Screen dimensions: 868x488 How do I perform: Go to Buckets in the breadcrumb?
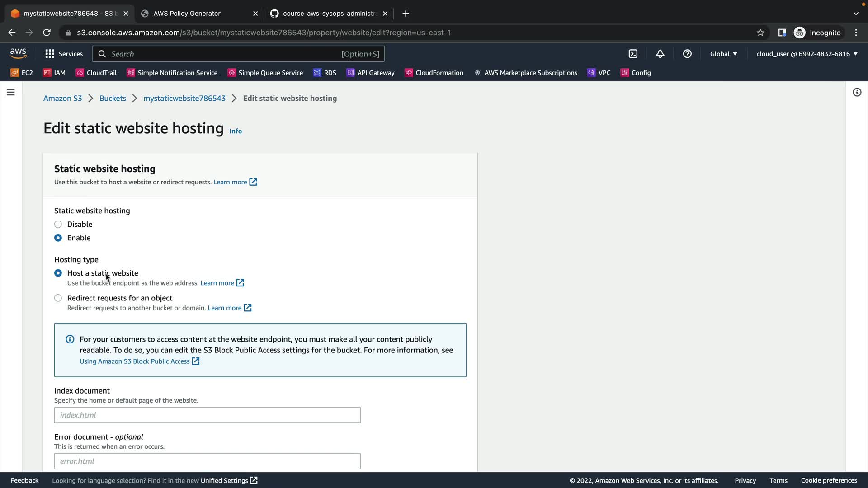tap(113, 98)
